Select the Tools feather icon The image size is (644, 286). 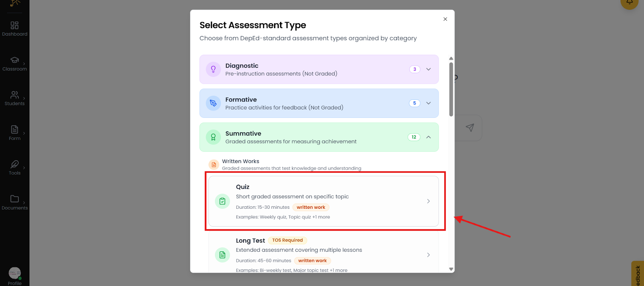[x=14, y=164]
